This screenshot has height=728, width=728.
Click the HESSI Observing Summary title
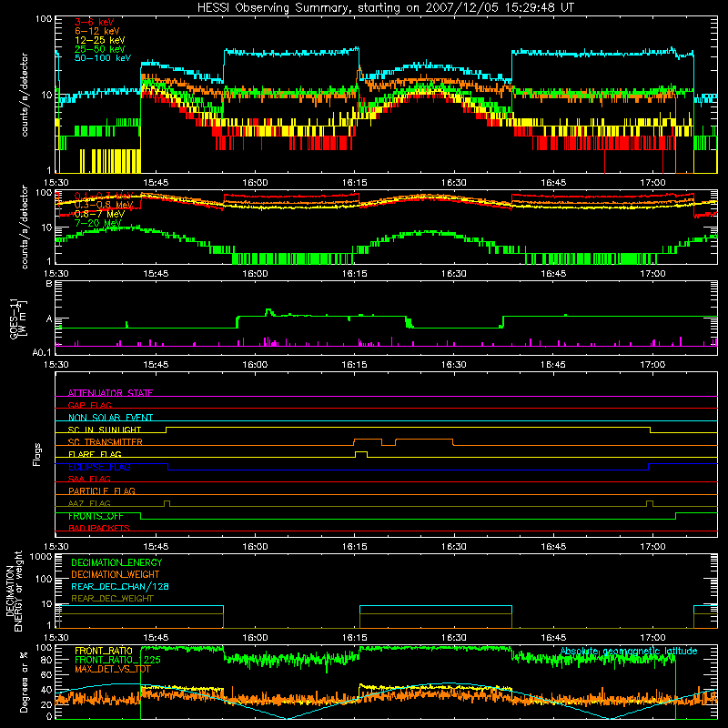click(x=385, y=7)
